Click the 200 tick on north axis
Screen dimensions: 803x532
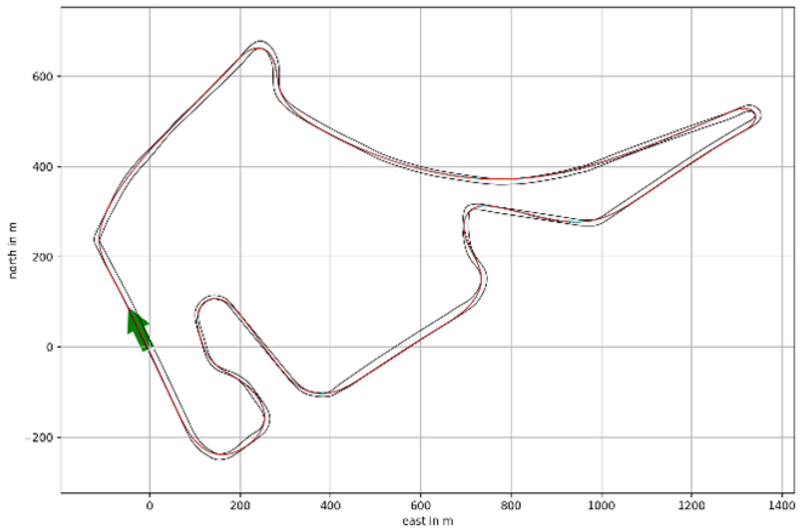coord(42,256)
